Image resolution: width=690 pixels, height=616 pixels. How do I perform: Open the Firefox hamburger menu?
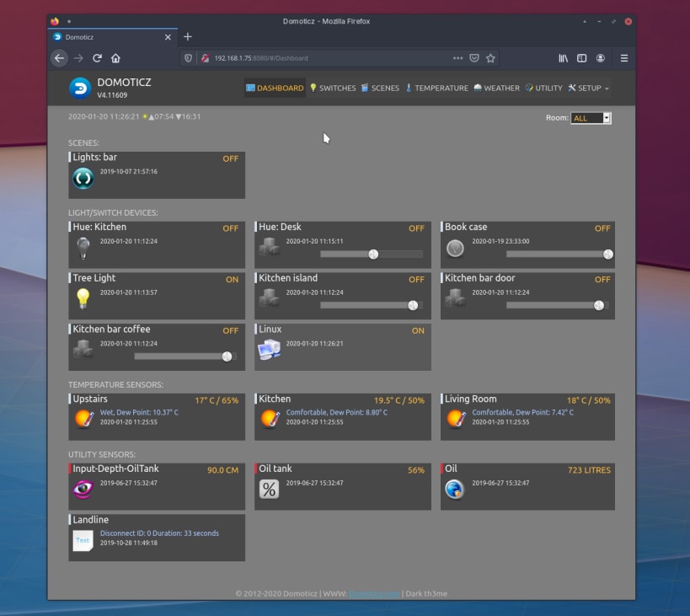pos(624,58)
